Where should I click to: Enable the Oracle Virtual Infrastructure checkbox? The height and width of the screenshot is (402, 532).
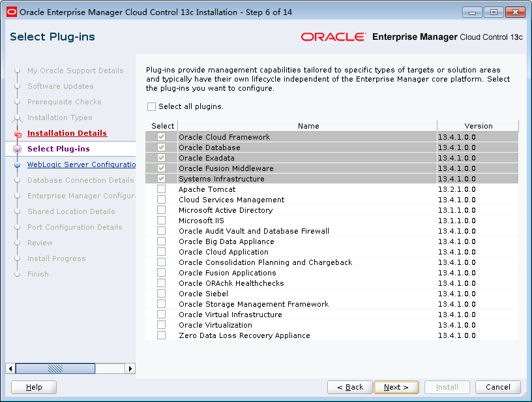(162, 315)
